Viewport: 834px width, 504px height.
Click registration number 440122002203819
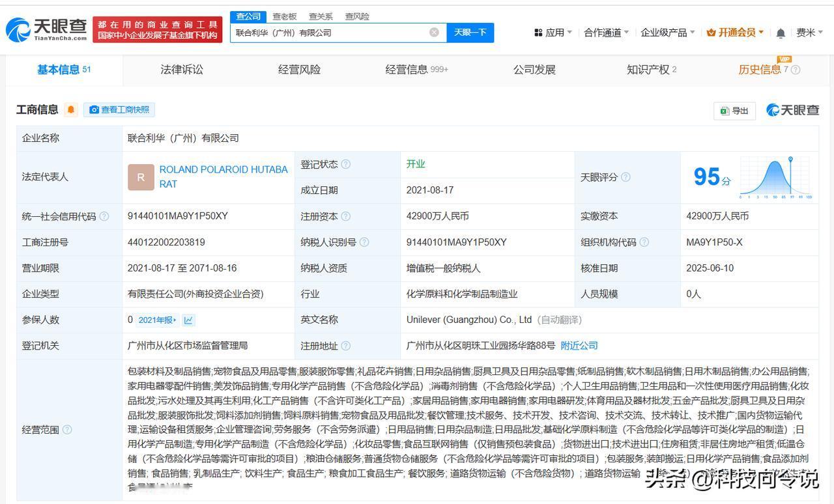(166, 242)
